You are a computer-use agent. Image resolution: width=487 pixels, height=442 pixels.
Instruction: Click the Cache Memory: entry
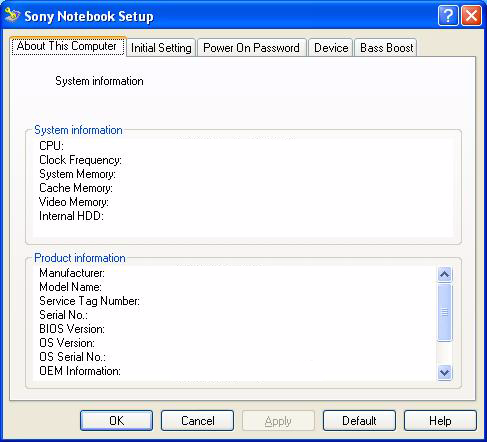(x=76, y=188)
